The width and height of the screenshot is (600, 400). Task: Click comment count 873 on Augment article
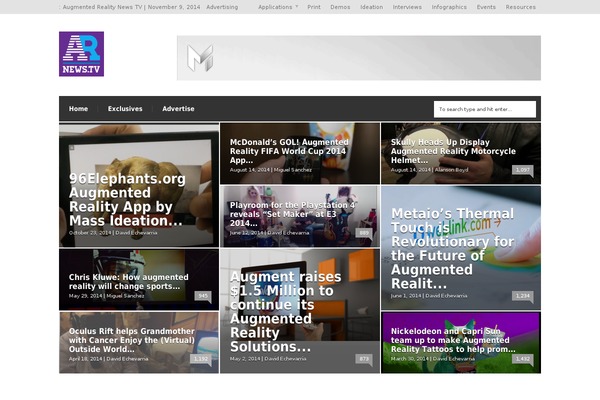(364, 359)
